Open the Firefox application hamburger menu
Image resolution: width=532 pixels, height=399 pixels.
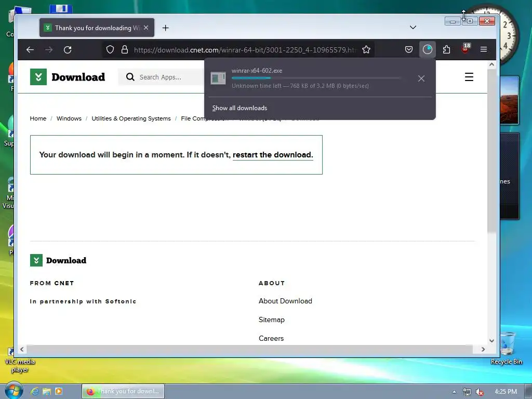(484, 49)
